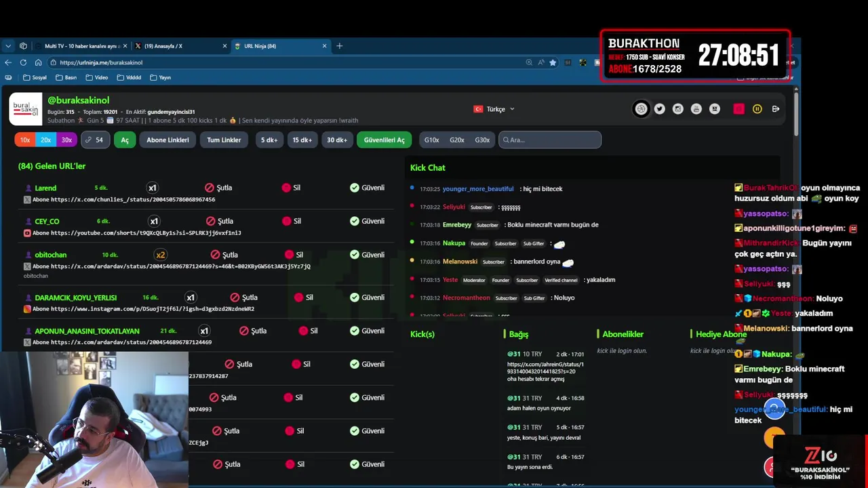Click the browser back arrow
Viewport: 868px width, 488px height.
(x=8, y=62)
